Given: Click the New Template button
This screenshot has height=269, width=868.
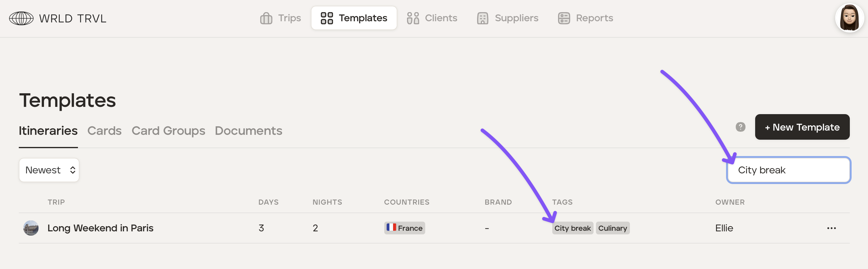Looking at the screenshot, I should pyautogui.click(x=802, y=127).
